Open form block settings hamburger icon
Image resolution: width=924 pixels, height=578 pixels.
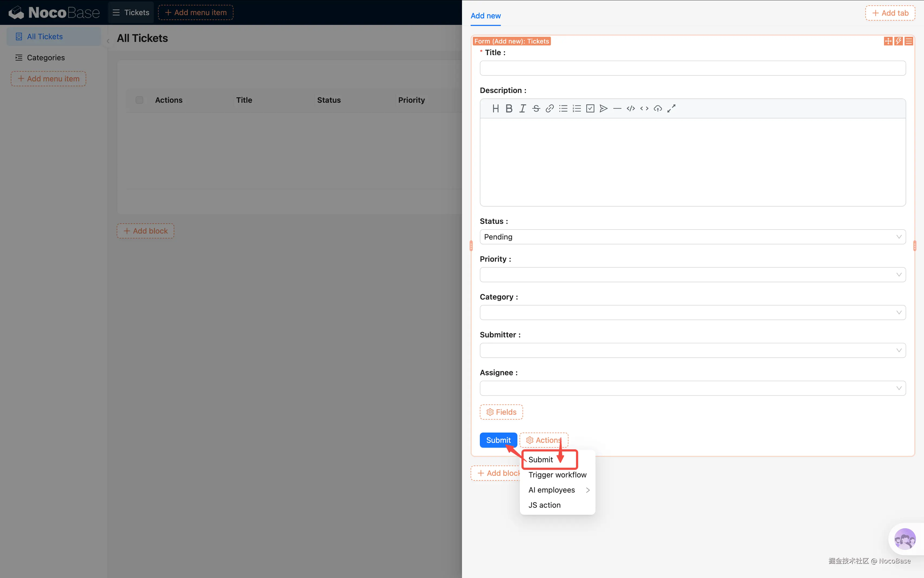[909, 41]
